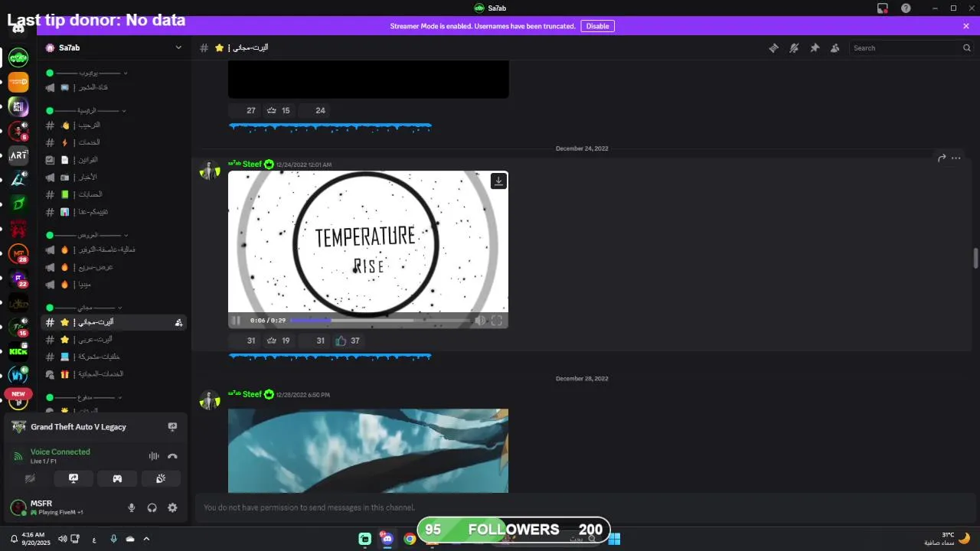
Task: Open the عرض-سريع announcement channel
Action: tap(114, 267)
